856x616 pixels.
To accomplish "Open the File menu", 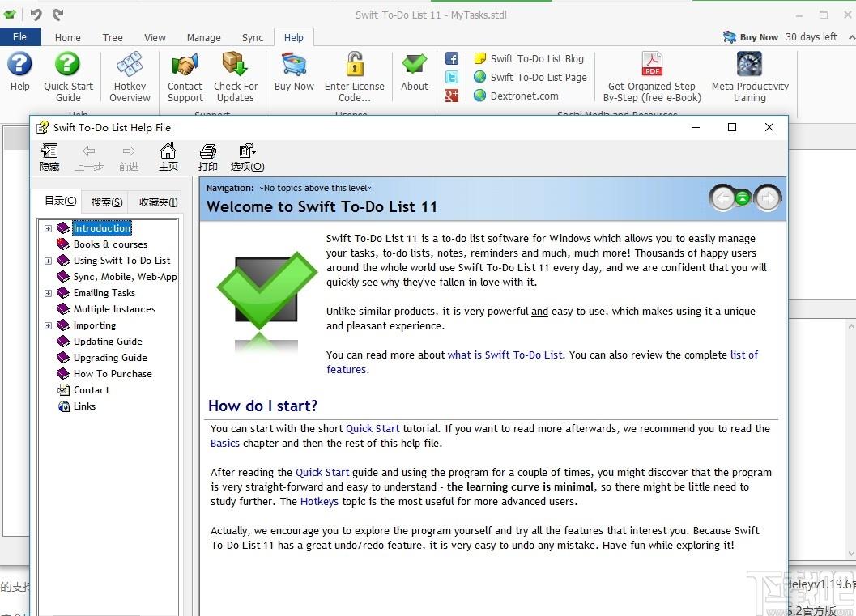I will click(20, 36).
